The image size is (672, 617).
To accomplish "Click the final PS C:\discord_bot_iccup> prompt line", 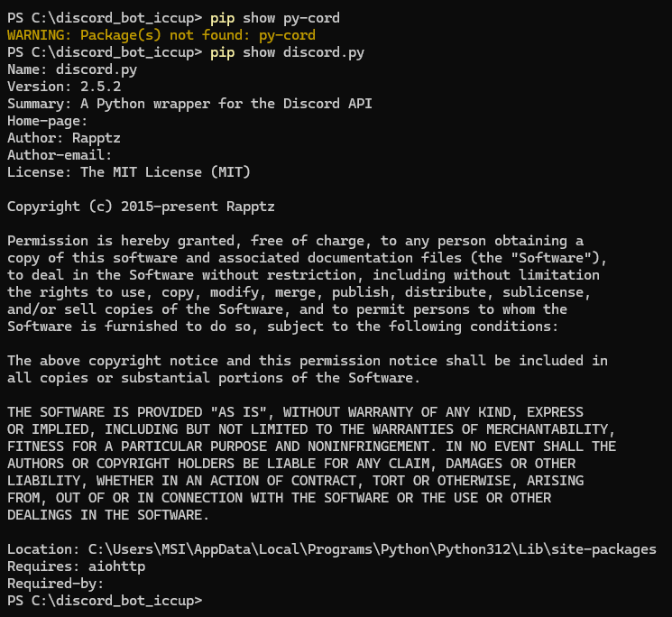I will [x=105, y=601].
